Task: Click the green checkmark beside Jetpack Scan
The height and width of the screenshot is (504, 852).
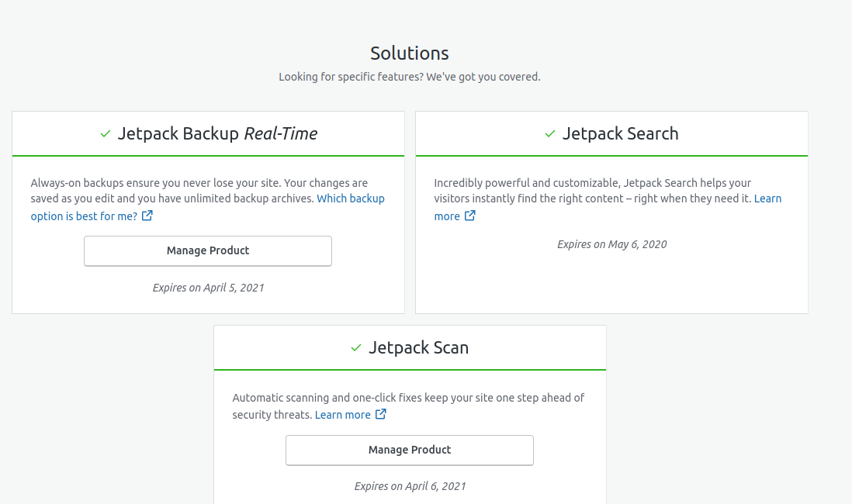Action: 356,347
